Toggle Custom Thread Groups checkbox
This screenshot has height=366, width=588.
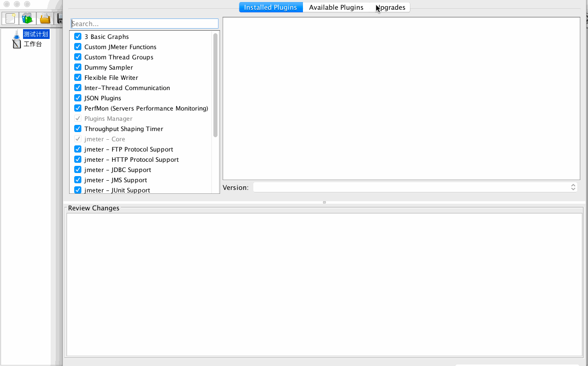pos(78,57)
